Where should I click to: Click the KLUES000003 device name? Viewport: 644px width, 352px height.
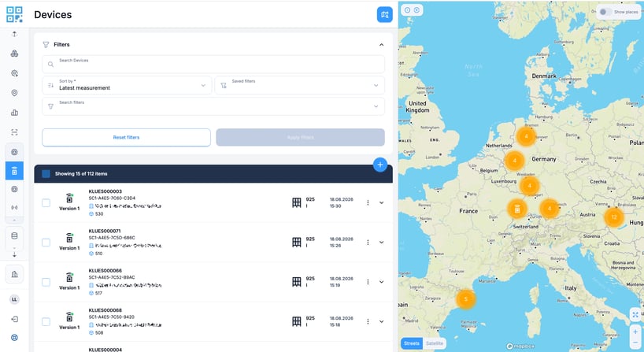click(x=105, y=191)
